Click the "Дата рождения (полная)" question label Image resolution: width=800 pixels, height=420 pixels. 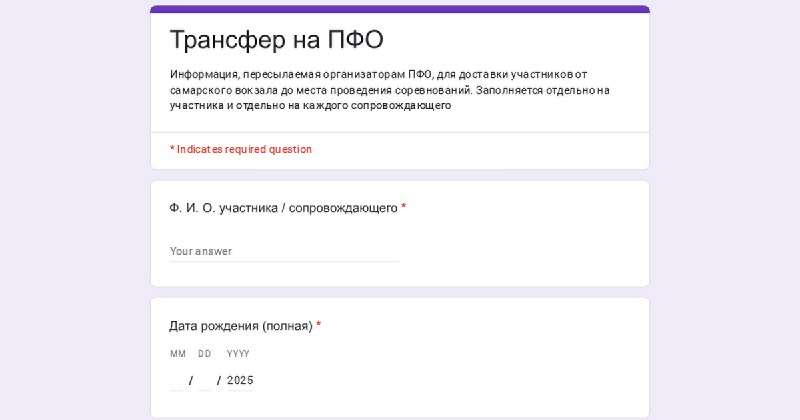(x=240, y=326)
